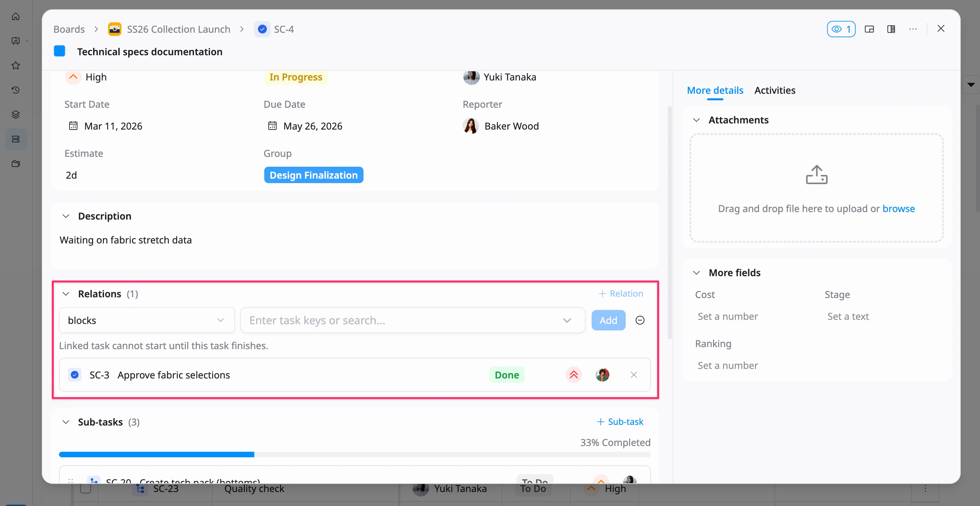Screen dimensions: 980x506
Task: Click Mar 11, 2026 start date
Action: (x=113, y=126)
